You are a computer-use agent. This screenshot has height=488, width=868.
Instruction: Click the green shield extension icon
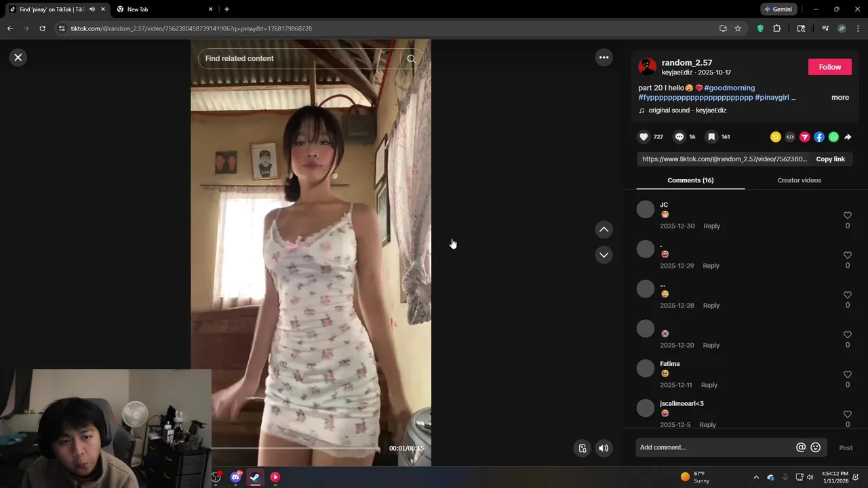[x=760, y=28]
